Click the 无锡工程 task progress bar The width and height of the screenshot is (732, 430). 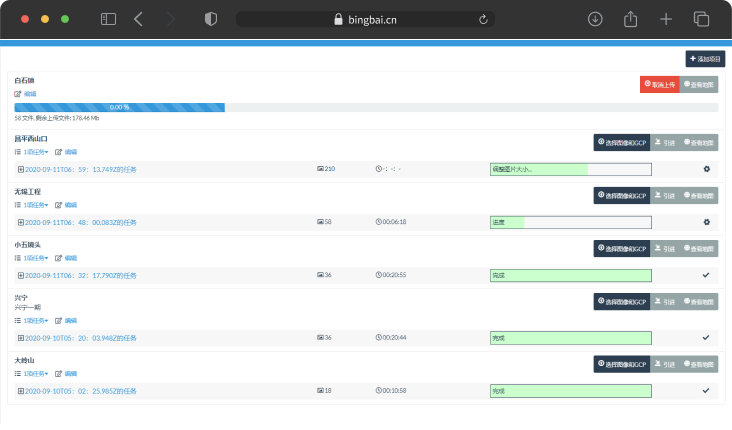(x=570, y=222)
